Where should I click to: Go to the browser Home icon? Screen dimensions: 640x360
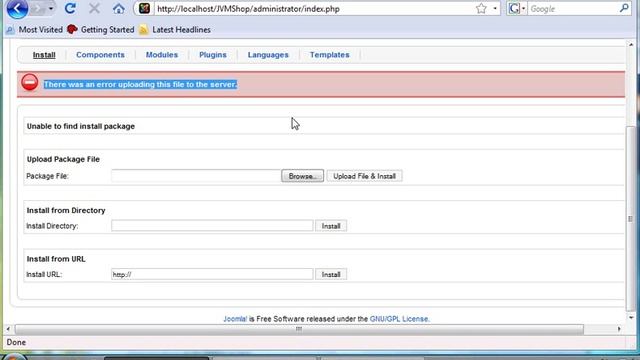coord(119,9)
